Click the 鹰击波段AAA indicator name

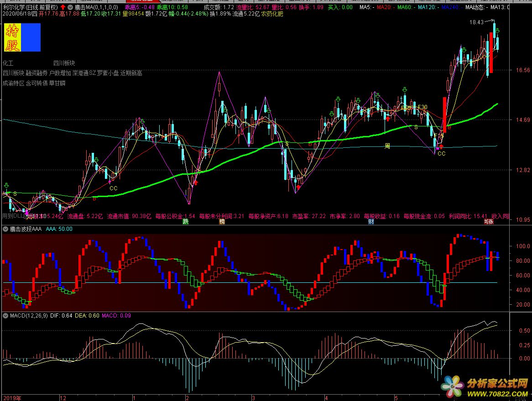tap(26, 229)
